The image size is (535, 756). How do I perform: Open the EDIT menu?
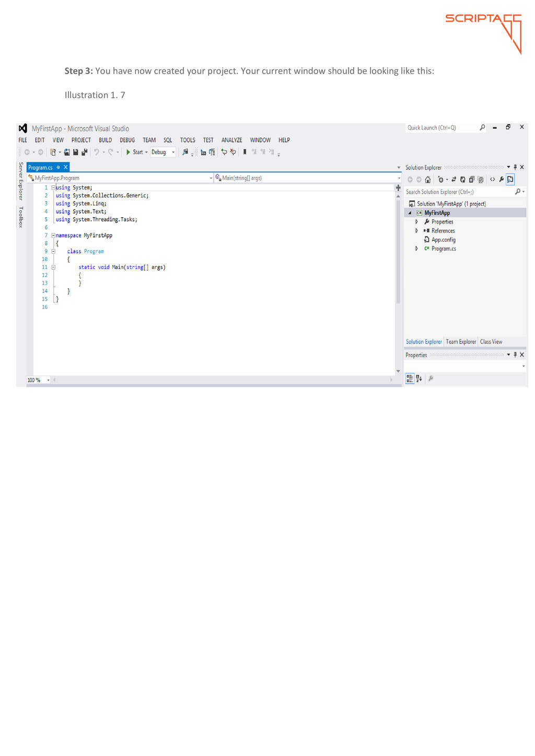(x=40, y=140)
